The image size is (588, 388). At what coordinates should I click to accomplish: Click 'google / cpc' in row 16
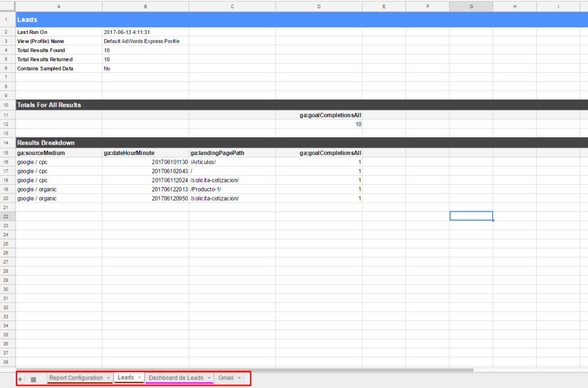coord(59,162)
